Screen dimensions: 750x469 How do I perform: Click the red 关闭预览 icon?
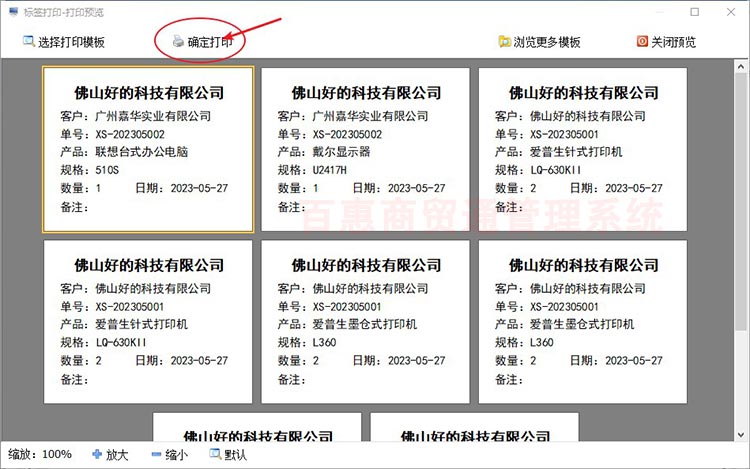(x=642, y=41)
